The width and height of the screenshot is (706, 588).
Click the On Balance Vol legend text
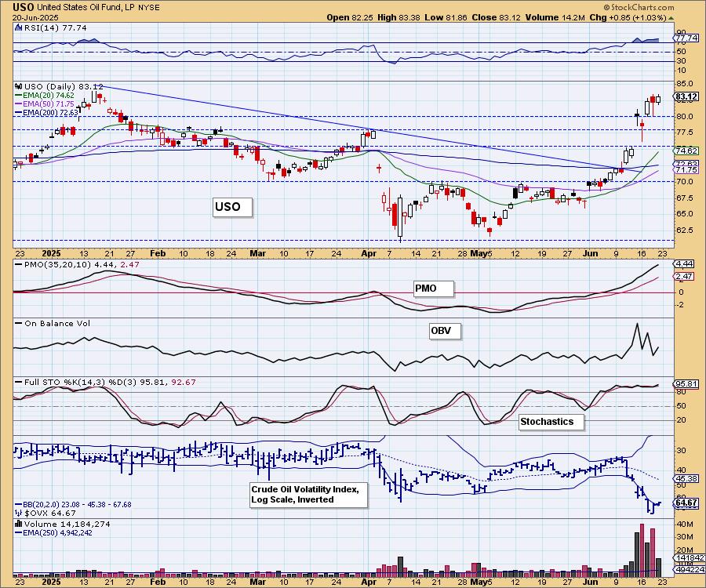[x=57, y=324]
